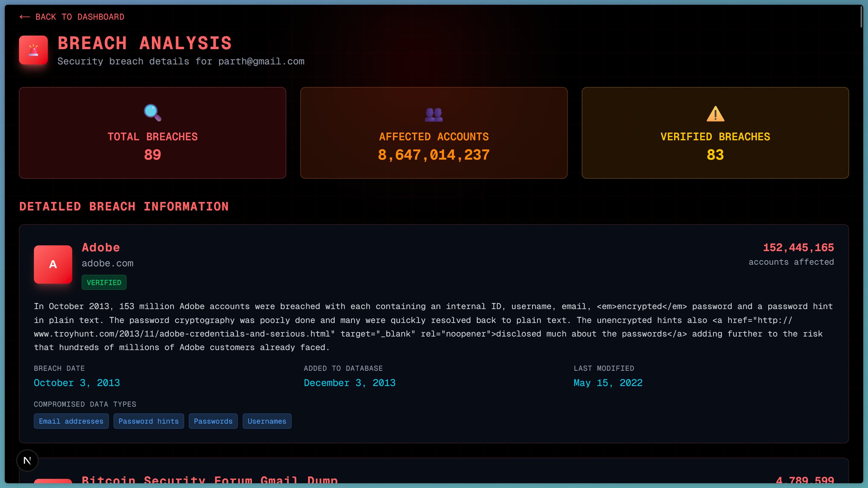Click the Usernames data type tag
The image size is (868, 488).
click(x=267, y=421)
